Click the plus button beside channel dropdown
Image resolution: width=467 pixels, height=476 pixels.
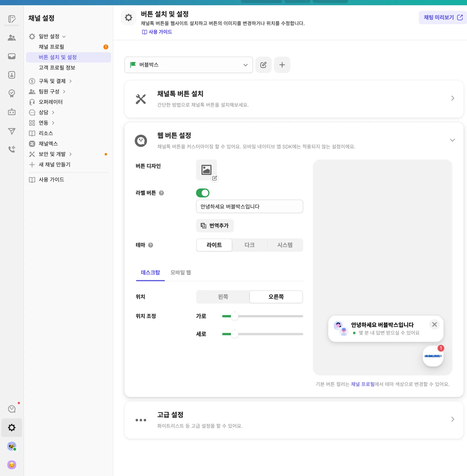[x=282, y=65]
